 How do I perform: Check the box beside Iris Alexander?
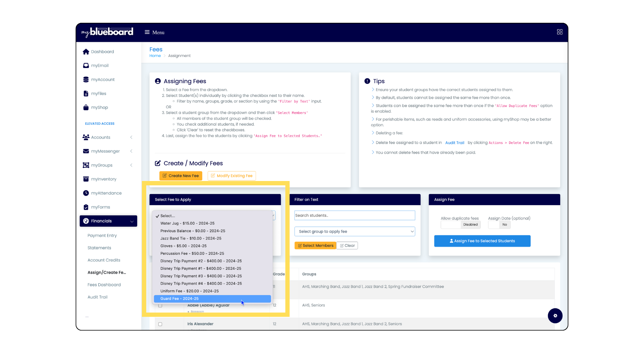click(160, 324)
